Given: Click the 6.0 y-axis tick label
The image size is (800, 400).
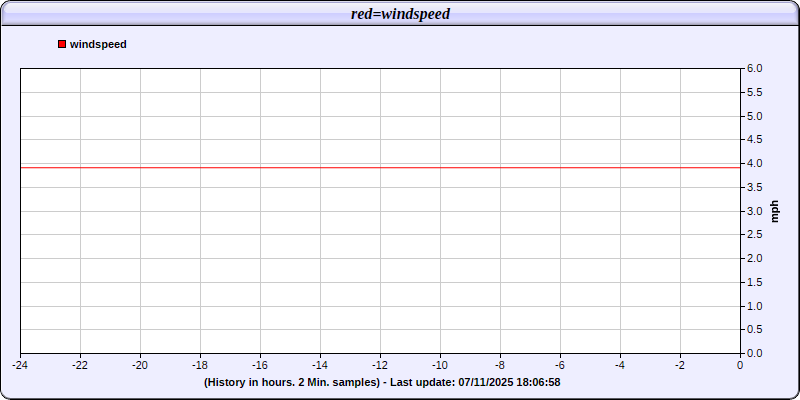Looking at the screenshot, I should pyautogui.click(x=755, y=69).
